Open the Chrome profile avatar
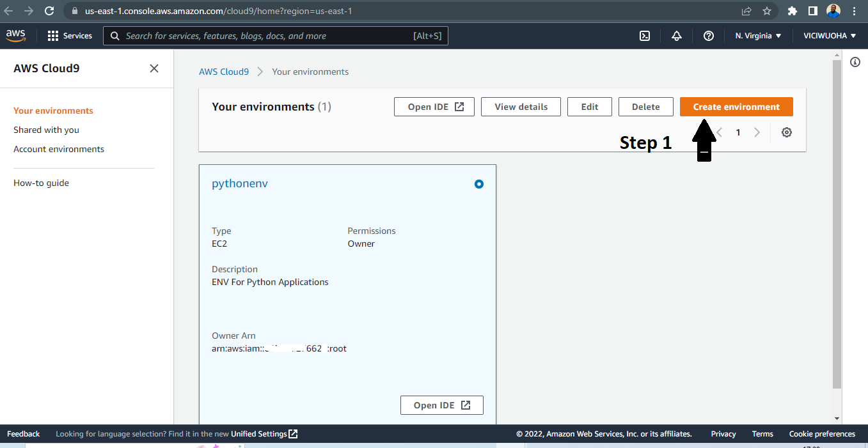This screenshot has width=868, height=448. 833,11
